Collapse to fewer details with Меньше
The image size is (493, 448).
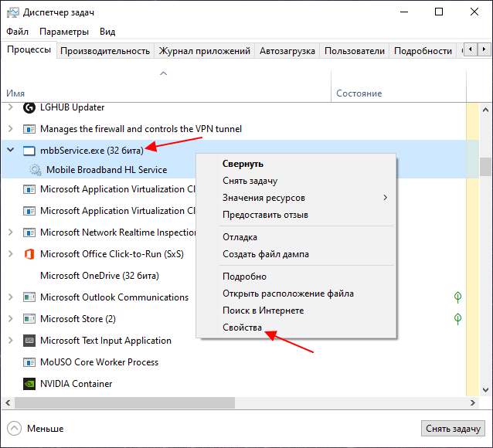click(x=35, y=429)
